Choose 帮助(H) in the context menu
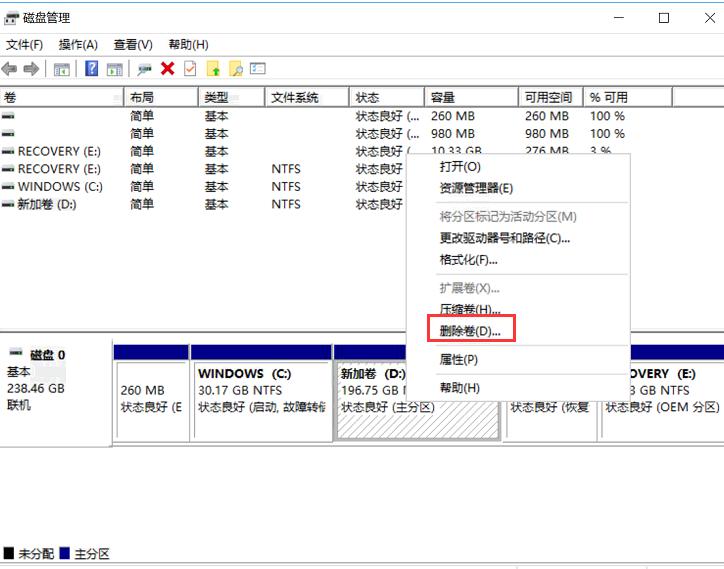Image resolution: width=724 pixels, height=569 pixels. tap(518, 388)
